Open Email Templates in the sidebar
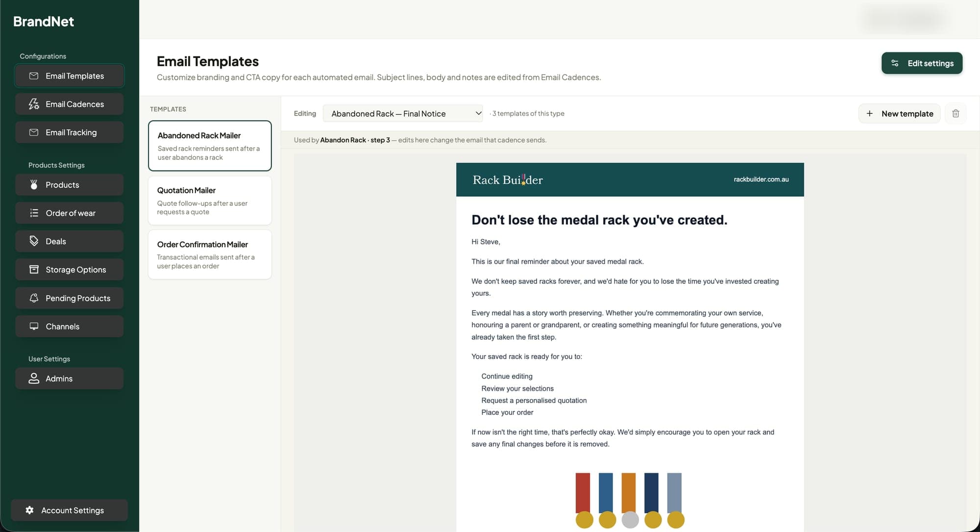Screen dimensions: 980x532 (69, 76)
